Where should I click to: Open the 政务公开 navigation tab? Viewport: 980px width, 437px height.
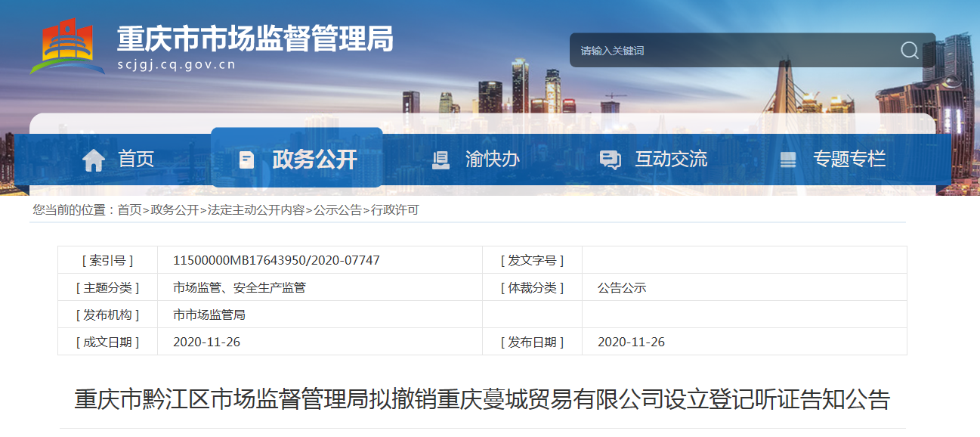pos(297,158)
